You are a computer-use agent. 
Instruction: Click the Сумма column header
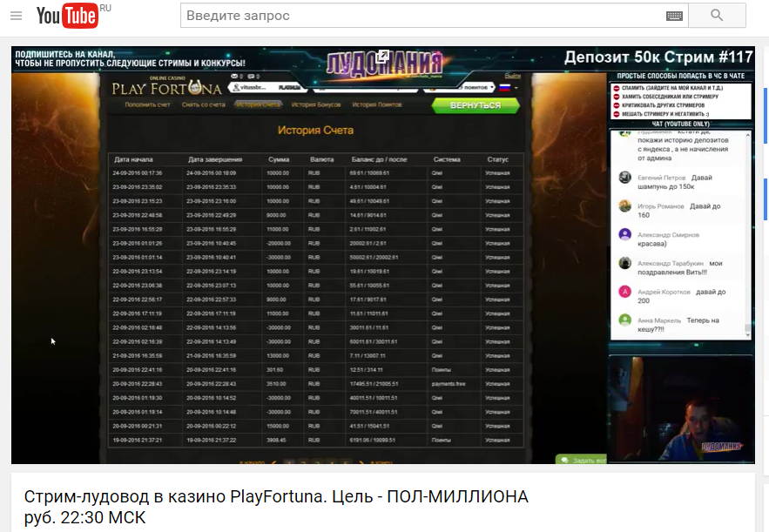279,159
